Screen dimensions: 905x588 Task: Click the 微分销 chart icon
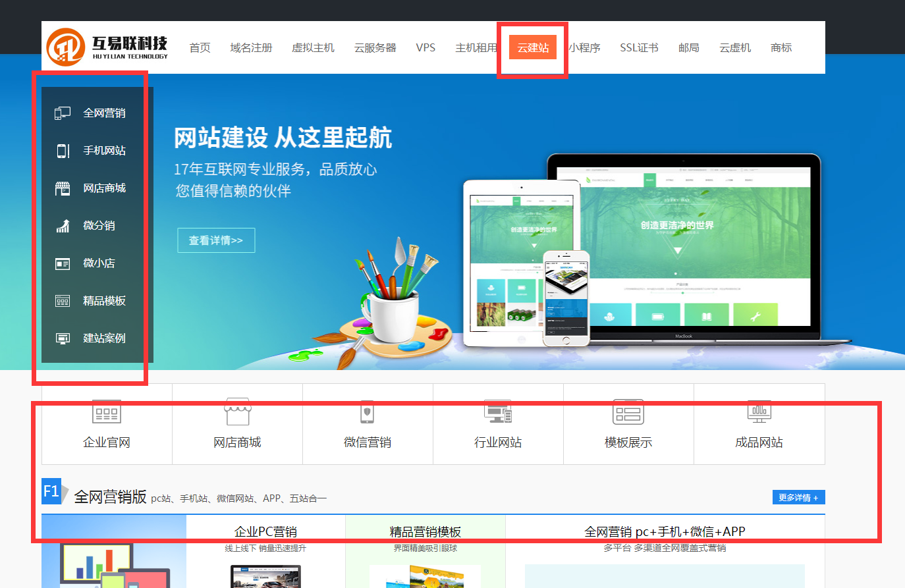tap(63, 226)
